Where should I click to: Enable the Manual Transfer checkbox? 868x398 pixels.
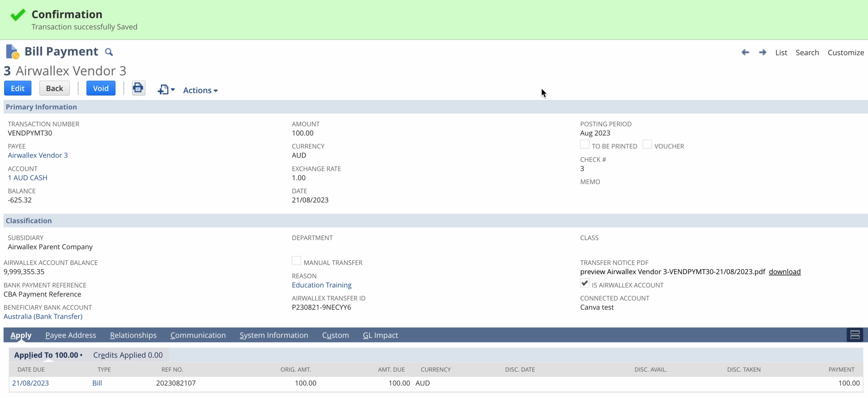coord(296,261)
